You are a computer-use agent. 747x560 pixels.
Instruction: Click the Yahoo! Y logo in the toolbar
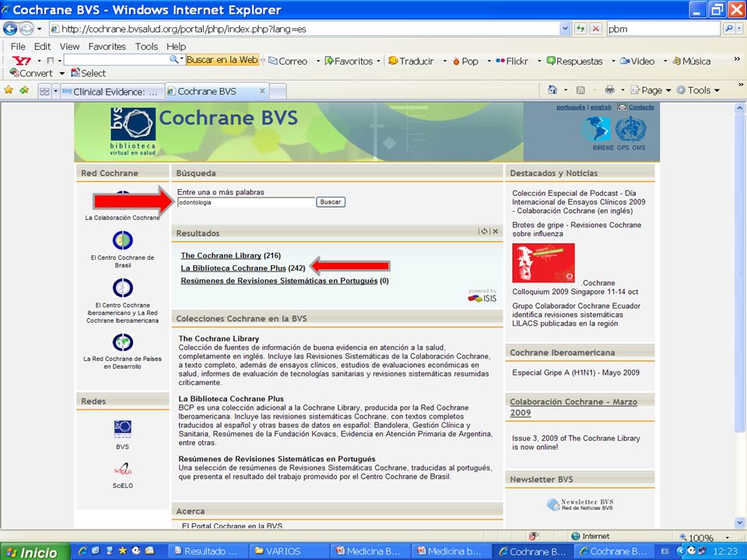[22, 61]
